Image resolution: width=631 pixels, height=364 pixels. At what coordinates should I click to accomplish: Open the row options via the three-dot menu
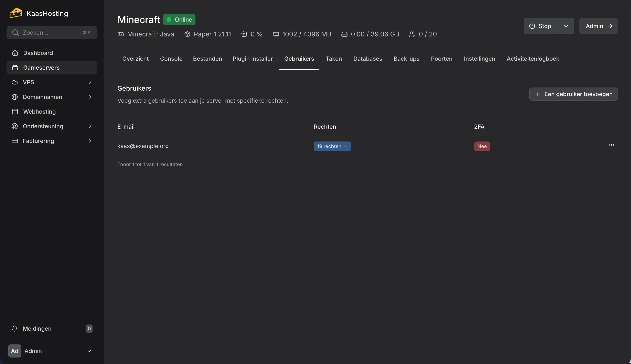611,145
